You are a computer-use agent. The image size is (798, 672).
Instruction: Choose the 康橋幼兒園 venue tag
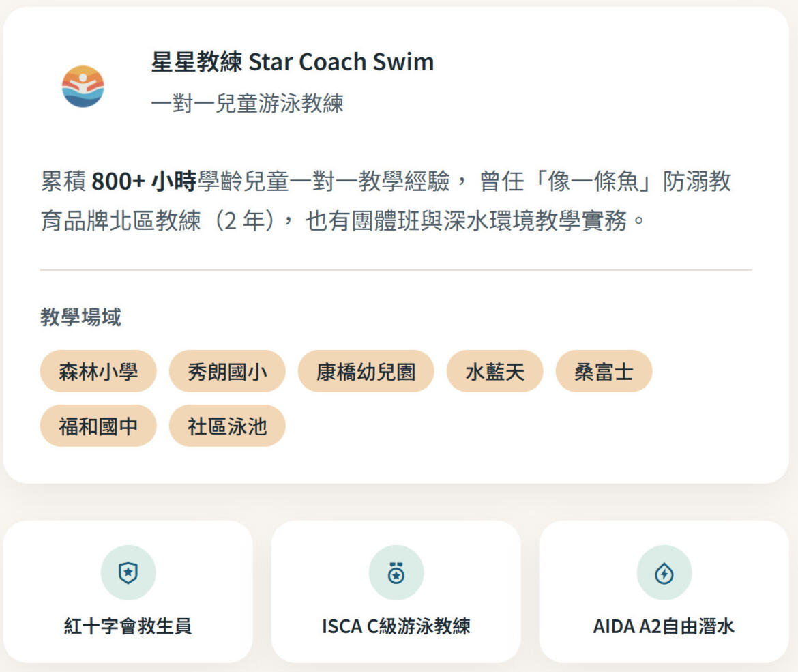point(366,372)
